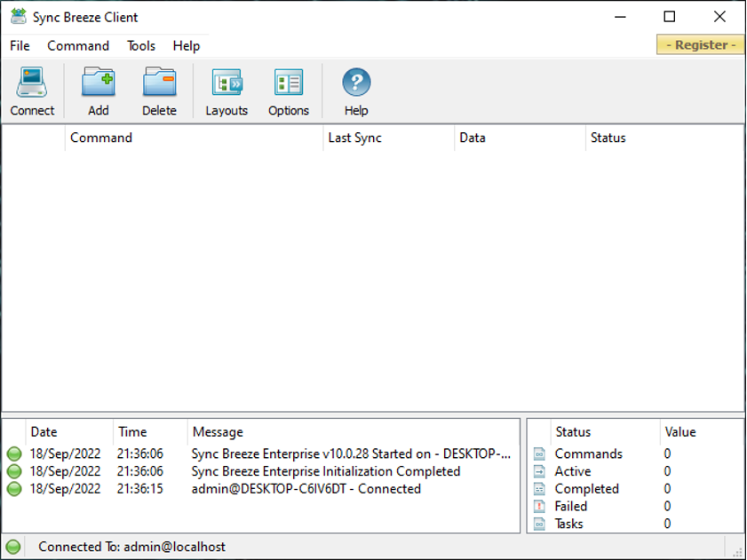The width and height of the screenshot is (747, 560).
Task: Click the Status header in statistics panel
Action: point(605,432)
